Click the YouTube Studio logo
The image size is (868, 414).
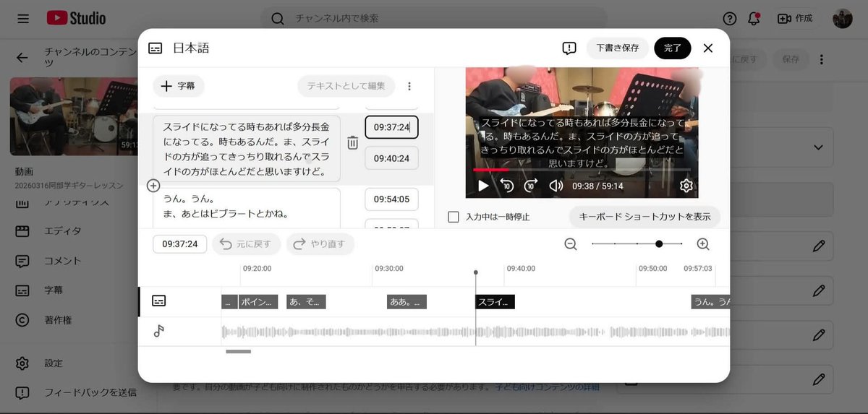[76, 18]
